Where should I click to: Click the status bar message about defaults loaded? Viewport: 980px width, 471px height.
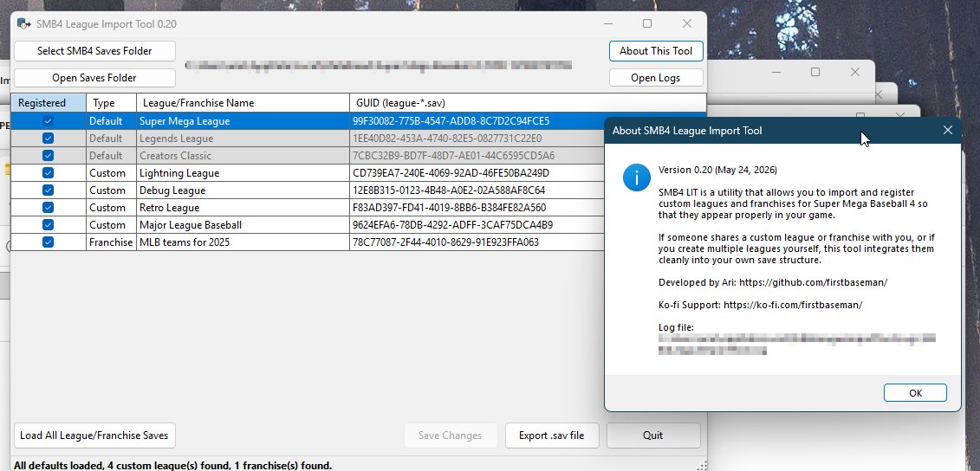point(172,466)
